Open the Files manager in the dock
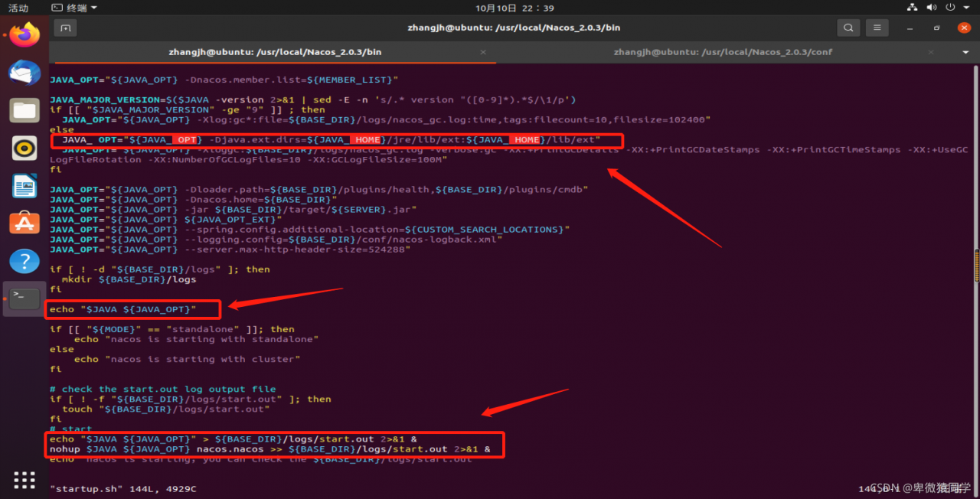Screen dimensions: 980x499 click(x=24, y=110)
